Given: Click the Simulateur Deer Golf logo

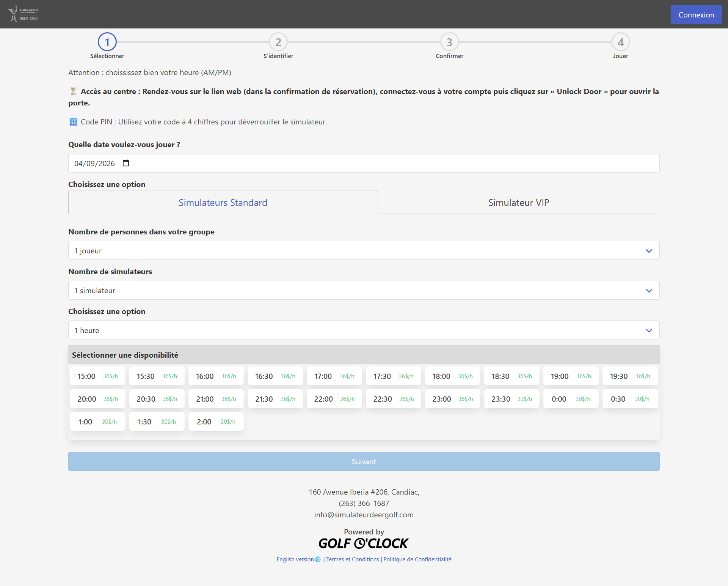Looking at the screenshot, I should (24, 14).
